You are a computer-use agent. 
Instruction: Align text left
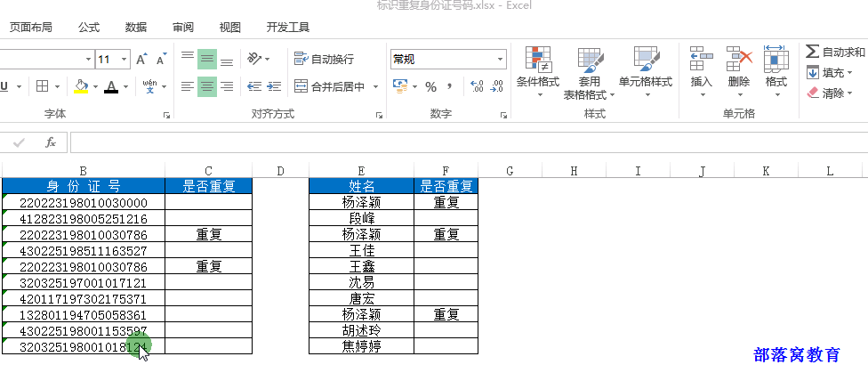pyautogui.click(x=188, y=86)
